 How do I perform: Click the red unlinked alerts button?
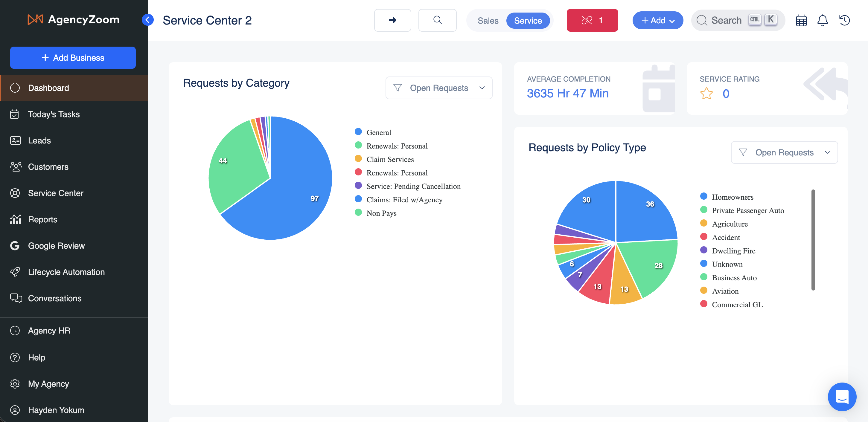point(592,21)
